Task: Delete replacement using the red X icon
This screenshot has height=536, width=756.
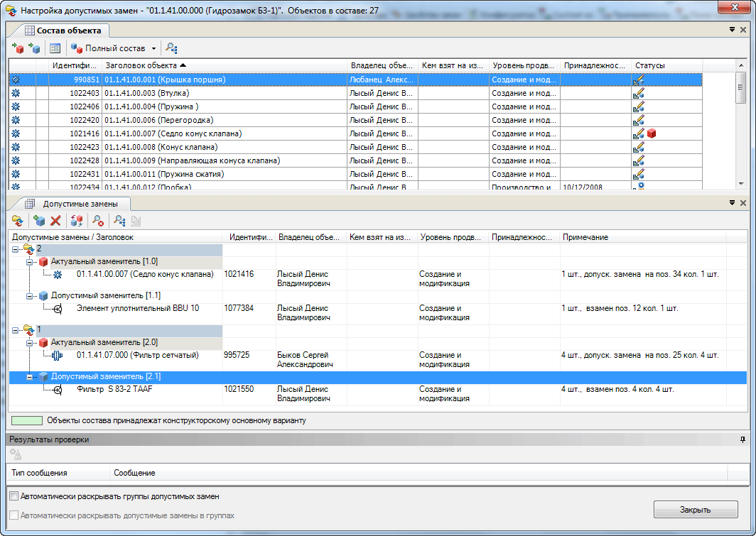Action: pyautogui.click(x=55, y=221)
